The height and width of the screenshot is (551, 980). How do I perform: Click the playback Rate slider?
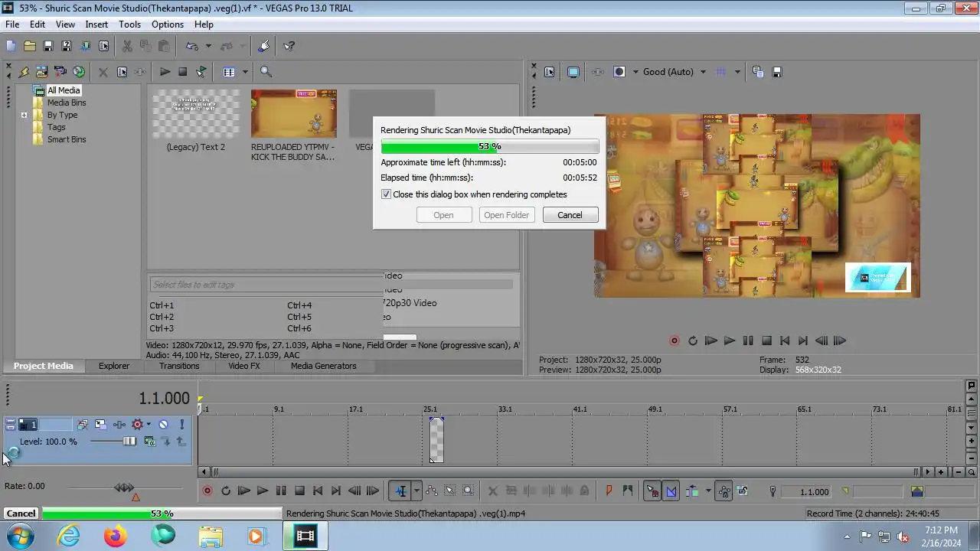125,487
